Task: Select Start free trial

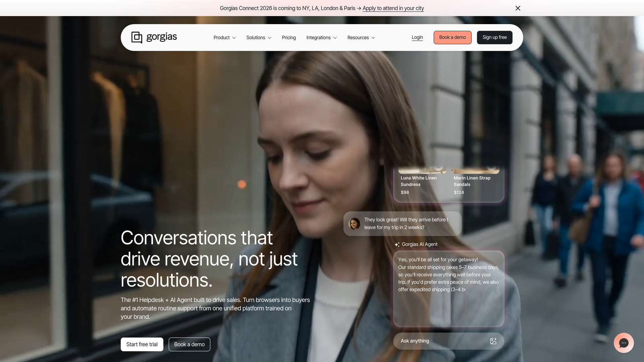Action: pyautogui.click(x=142, y=344)
